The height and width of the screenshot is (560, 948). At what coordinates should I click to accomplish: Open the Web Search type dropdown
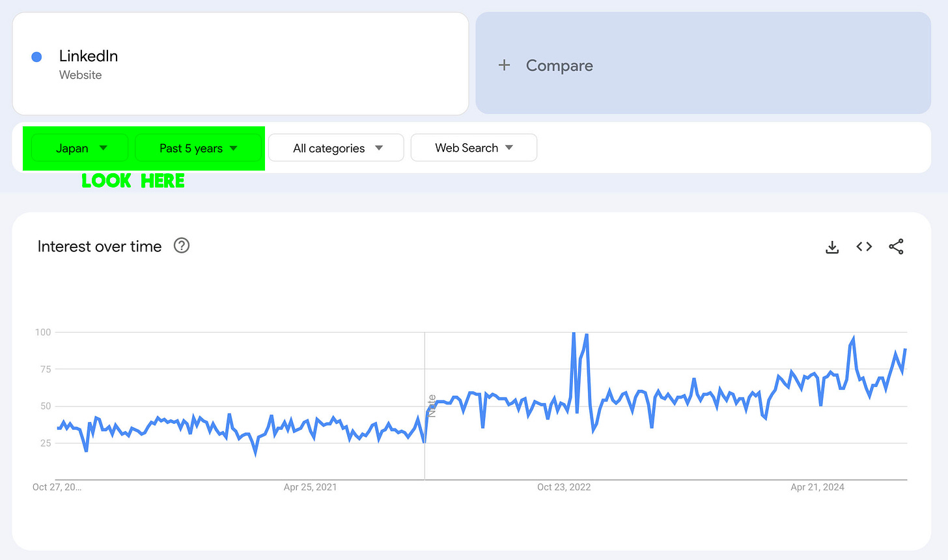474,148
